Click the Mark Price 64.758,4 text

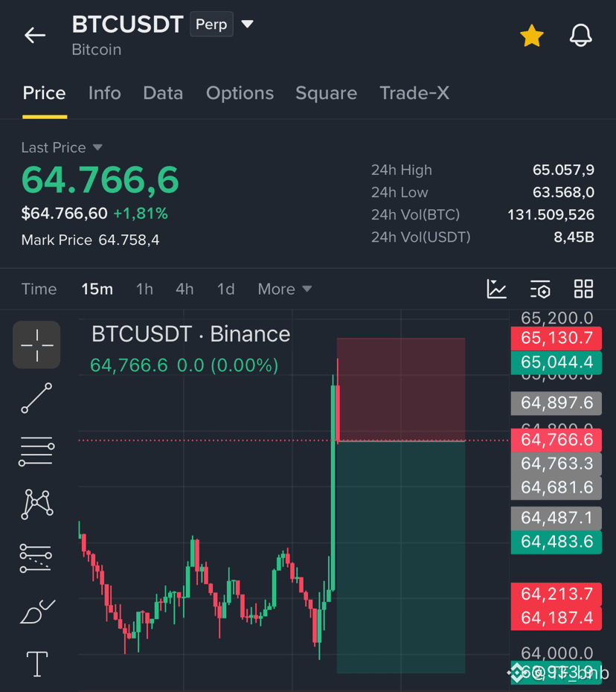click(x=91, y=240)
